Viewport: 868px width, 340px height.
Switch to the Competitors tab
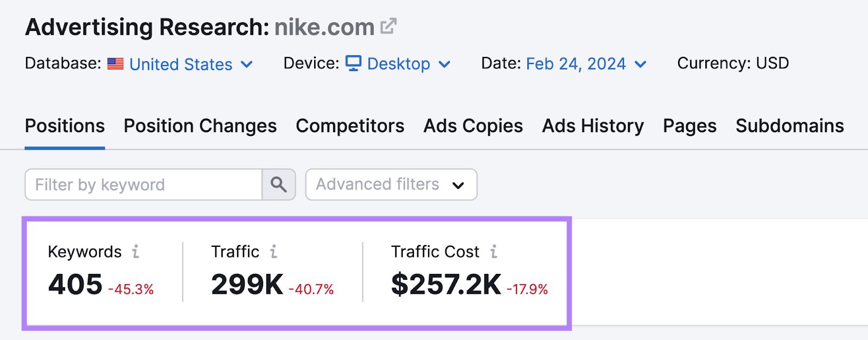point(350,126)
